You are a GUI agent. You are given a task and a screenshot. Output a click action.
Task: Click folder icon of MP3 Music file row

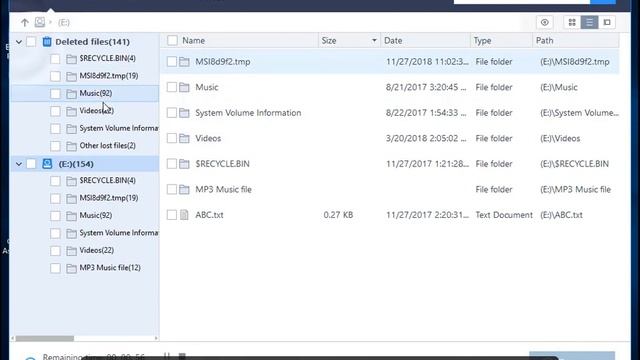coord(184,189)
